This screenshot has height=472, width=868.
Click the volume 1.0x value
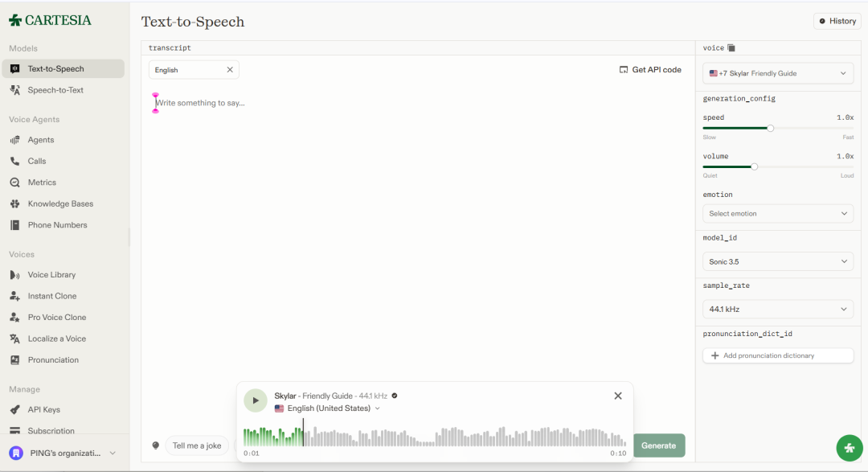pos(845,156)
